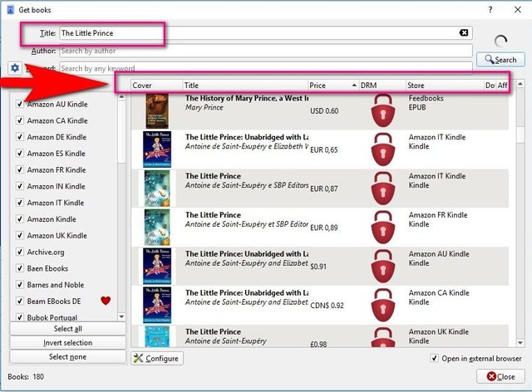Click the price £0.98
Image resolution: width=532 pixels, height=392 pixels.
(x=318, y=344)
